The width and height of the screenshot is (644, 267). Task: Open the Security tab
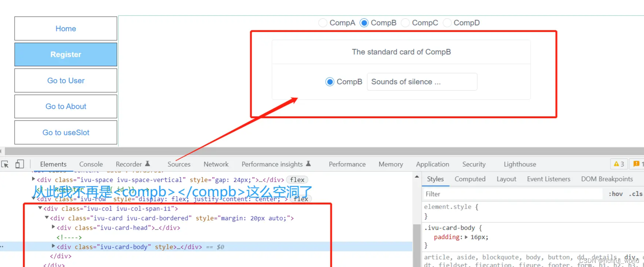[x=474, y=164]
